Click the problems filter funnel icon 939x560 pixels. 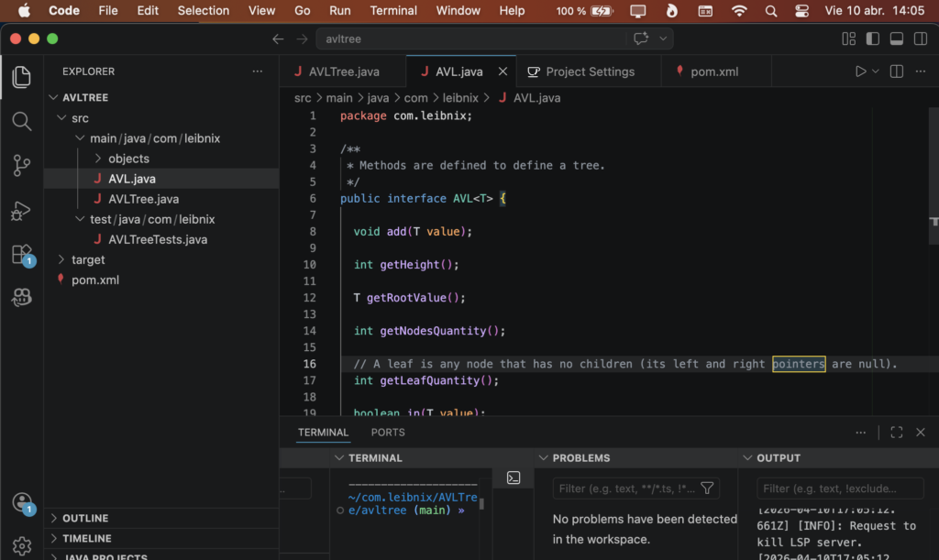pos(707,489)
